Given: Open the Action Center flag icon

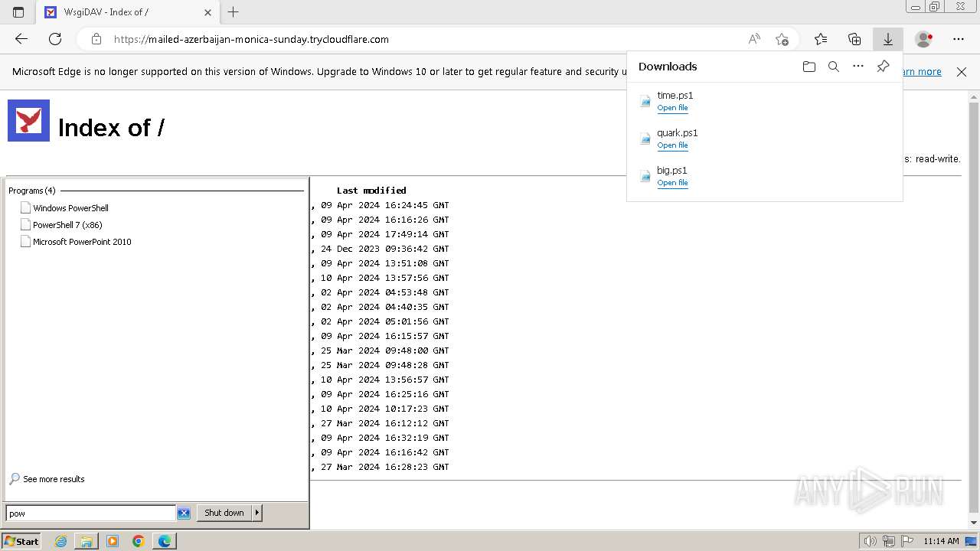Looking at the screenshot, I should coord(906,541).
